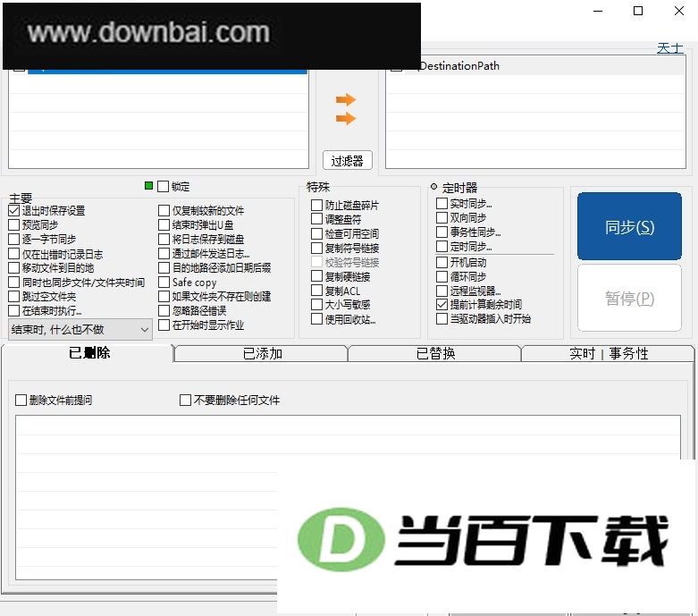Image resolution: width=698 pixels, height=616 pixels.
Task: Enable 双向同步 checkbox
Action: (442, 218)
